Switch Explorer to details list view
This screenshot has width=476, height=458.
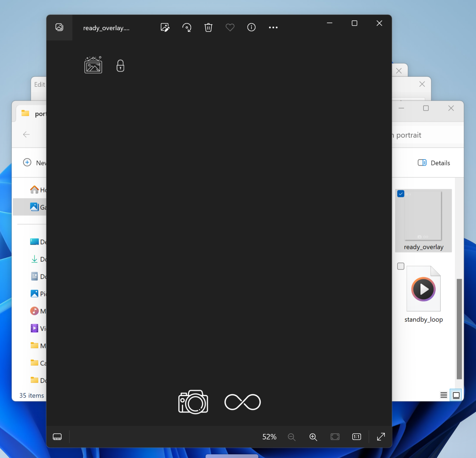[444, 395]
